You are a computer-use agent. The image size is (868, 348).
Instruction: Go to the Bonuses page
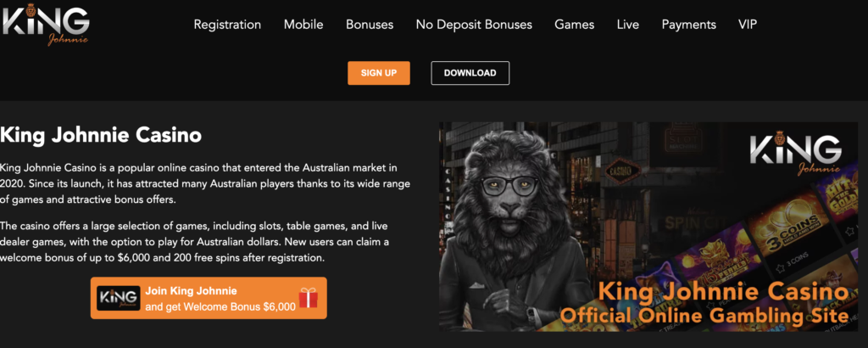(370, 25)
